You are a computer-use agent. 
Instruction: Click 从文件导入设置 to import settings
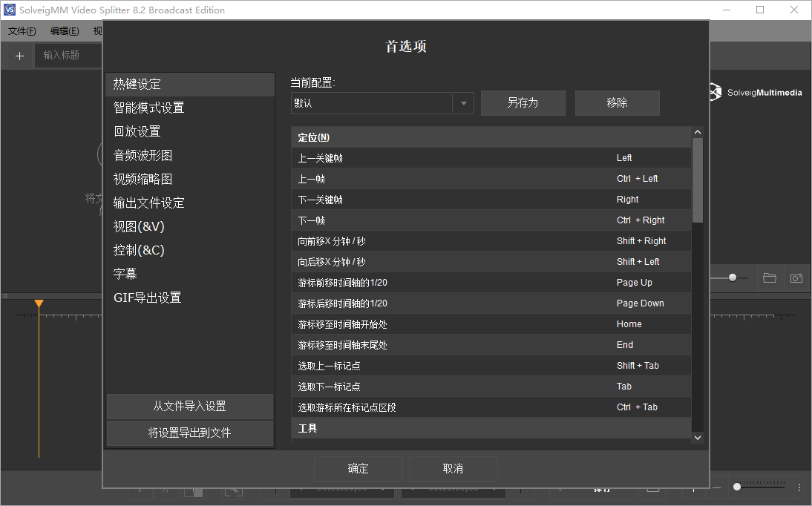(190, 407)
